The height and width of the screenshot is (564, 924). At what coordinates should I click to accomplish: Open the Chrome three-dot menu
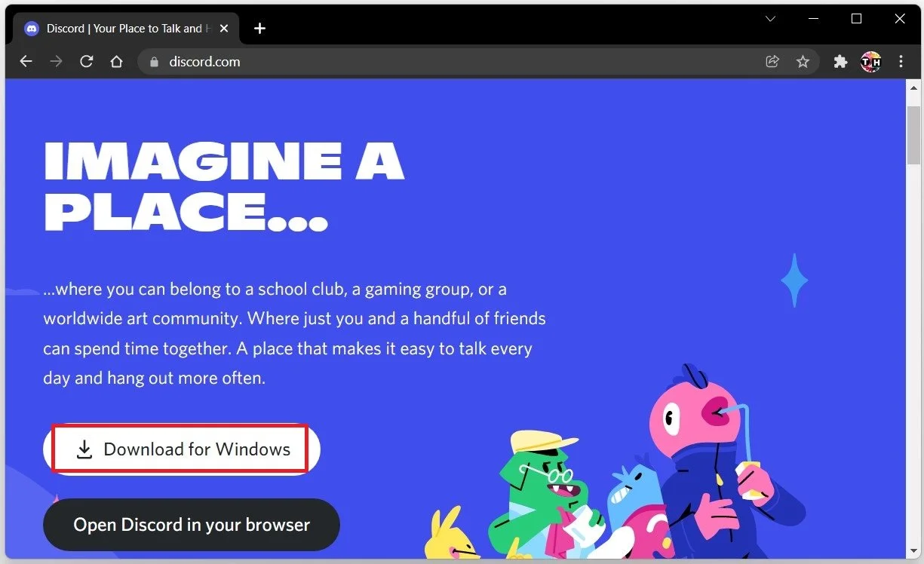(901, 62)
